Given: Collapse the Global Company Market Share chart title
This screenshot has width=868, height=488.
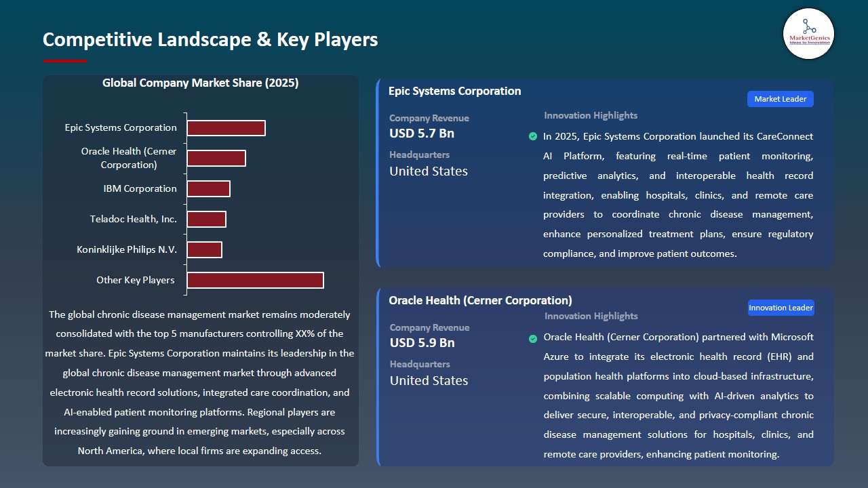Looking at the screenshot, I should tap(201, 83).
